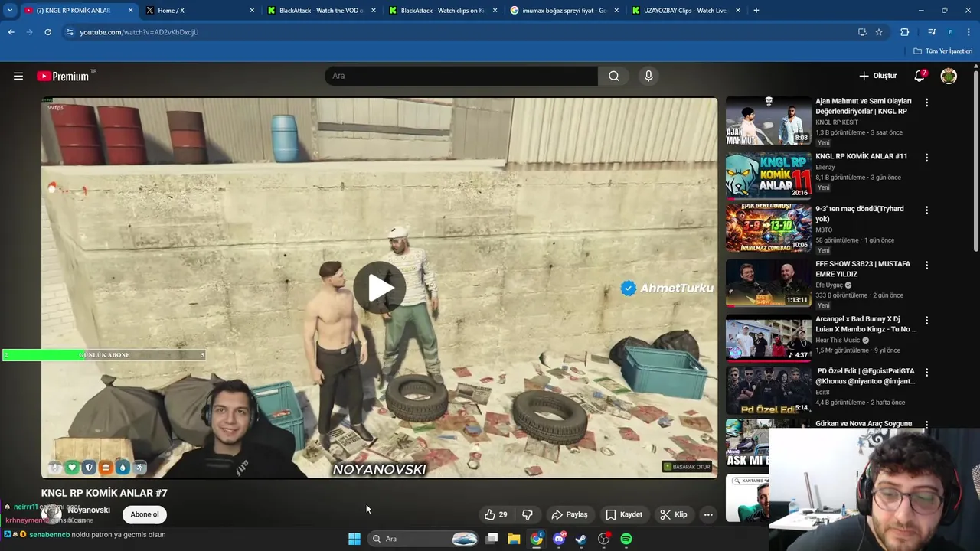Open Tüm Yer İşaretleri bookmarks folder
This screenshot has width=980, height=551.
(x=943, y=51)
